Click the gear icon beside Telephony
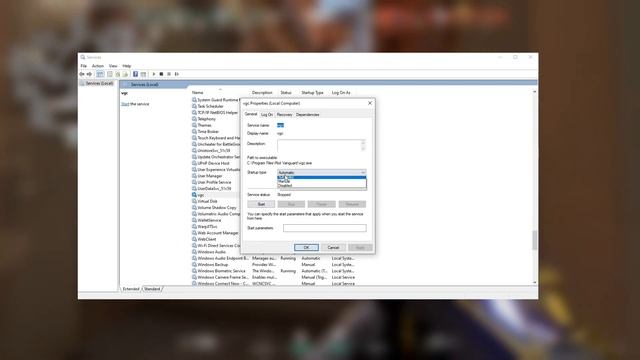Viewport: 640px width, 360px height. click(194, 119)
